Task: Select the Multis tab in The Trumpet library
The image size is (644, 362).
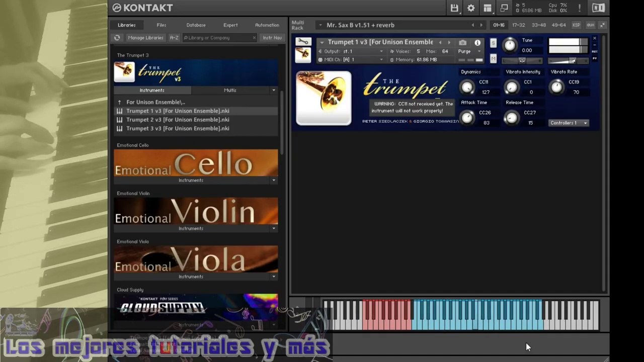Action: tap(230, 90)
